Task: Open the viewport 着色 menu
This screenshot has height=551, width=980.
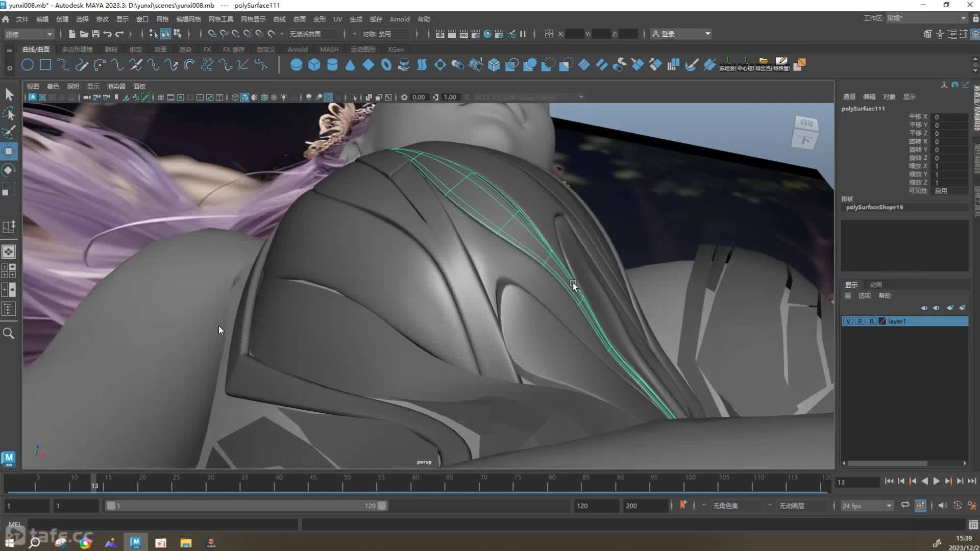Action: (x=53, y=86)
